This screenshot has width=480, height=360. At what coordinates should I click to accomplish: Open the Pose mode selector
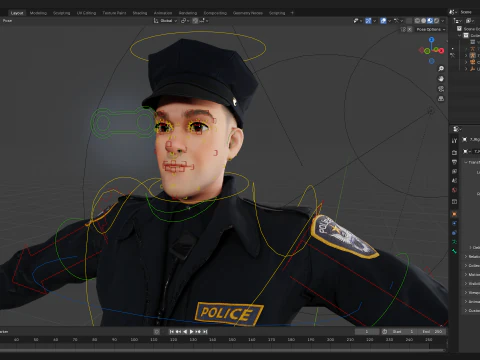(x=7, y=21)
